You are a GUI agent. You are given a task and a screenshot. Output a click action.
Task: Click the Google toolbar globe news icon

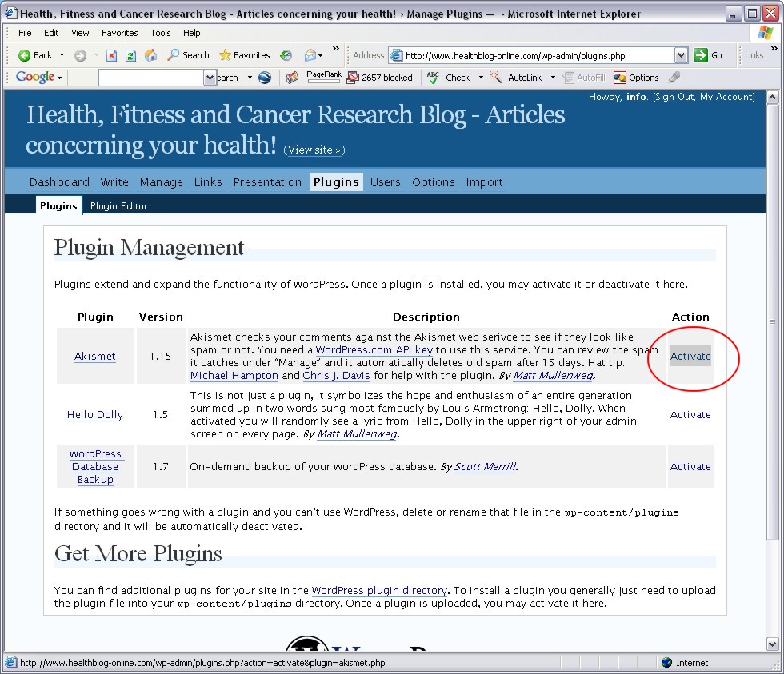(265, 78)
